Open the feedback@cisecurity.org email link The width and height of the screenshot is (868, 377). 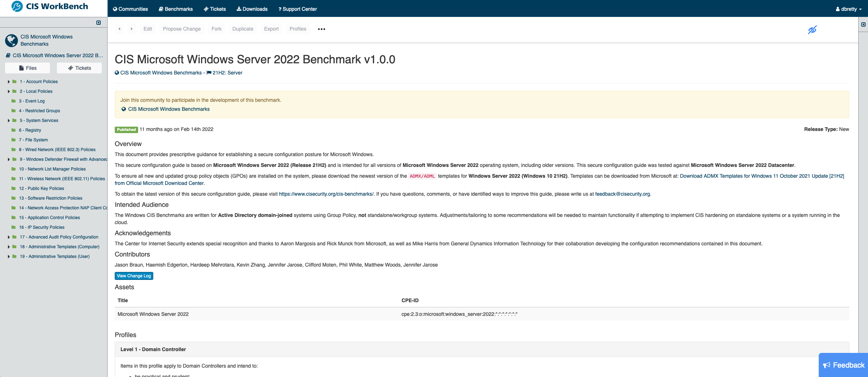pyautogui.click(x=622, y=194)
